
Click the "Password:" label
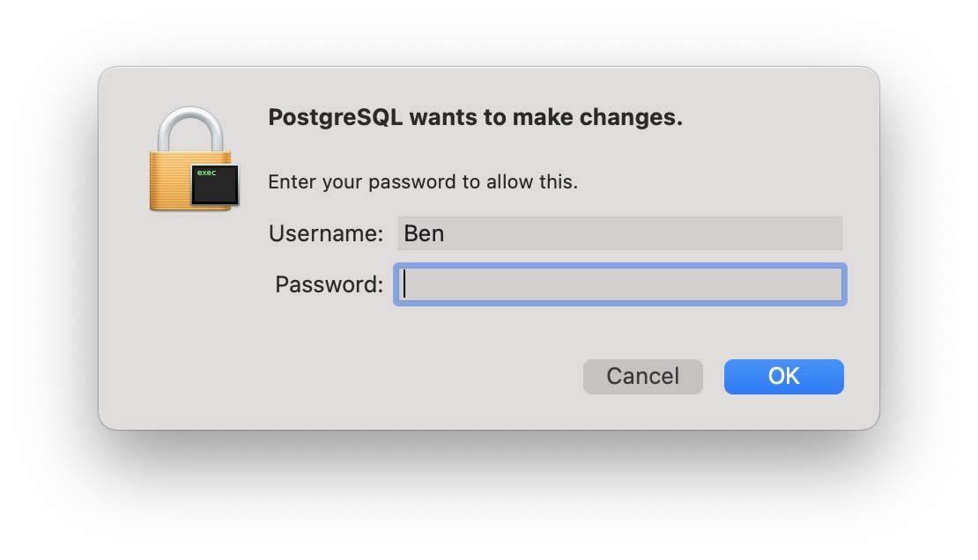click(x=329, y=284)
